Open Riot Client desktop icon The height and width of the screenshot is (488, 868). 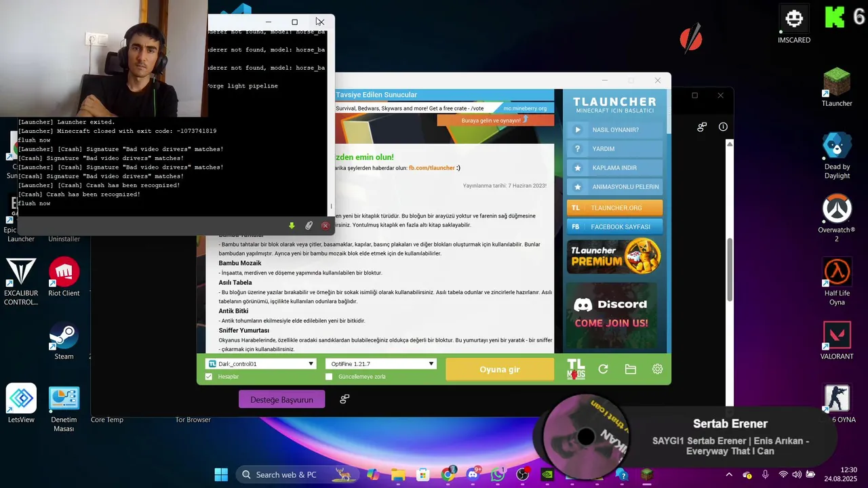click(x=64, y=277)
